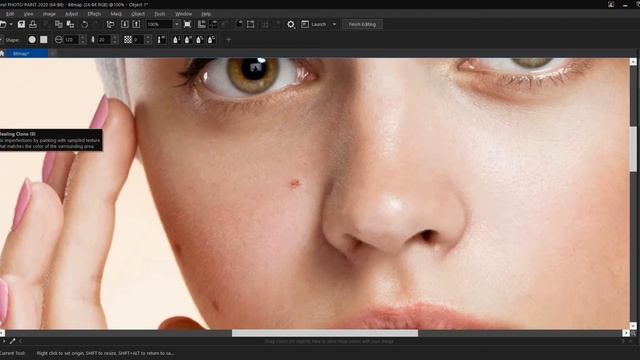The width and height of the screenshot is (640, 360).
Task: Expand the Open folder dropdown arrow
Action: (11, 24)
